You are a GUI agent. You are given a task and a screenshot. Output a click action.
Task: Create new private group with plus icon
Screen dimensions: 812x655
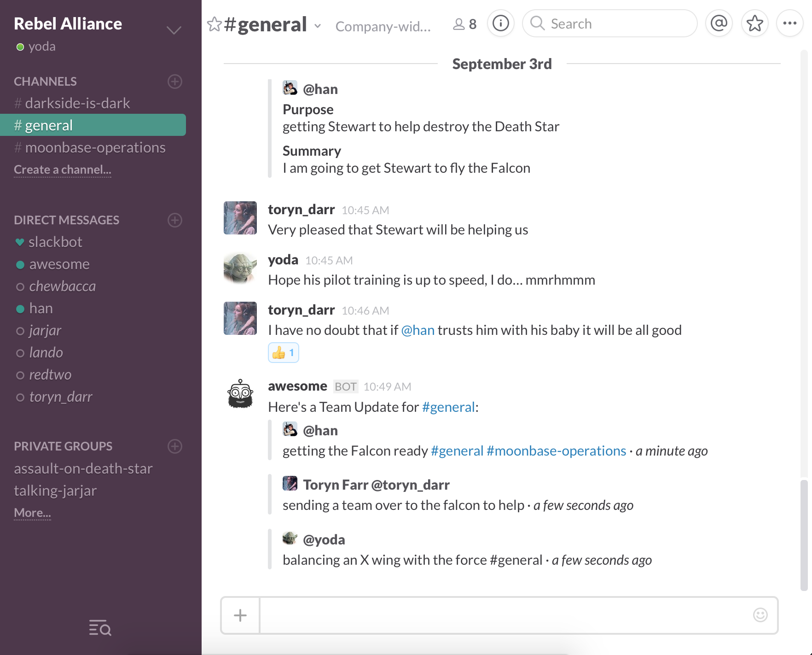175,446
